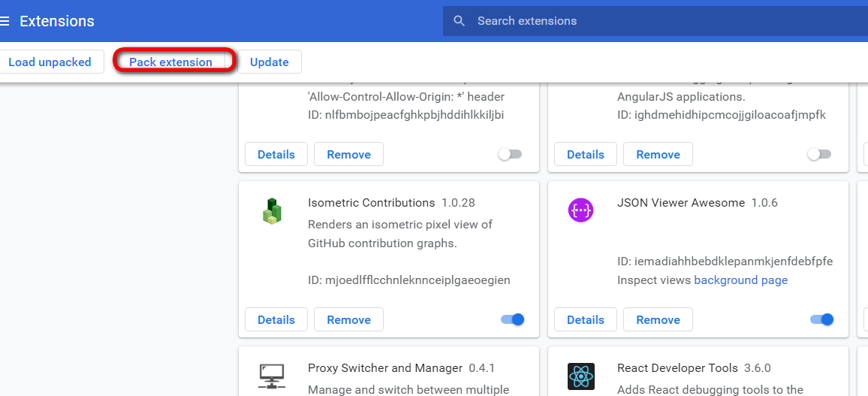Open Details for Isometric Contributions
The width and height of the screenshot is (868, 396).
tap(276, 319)
